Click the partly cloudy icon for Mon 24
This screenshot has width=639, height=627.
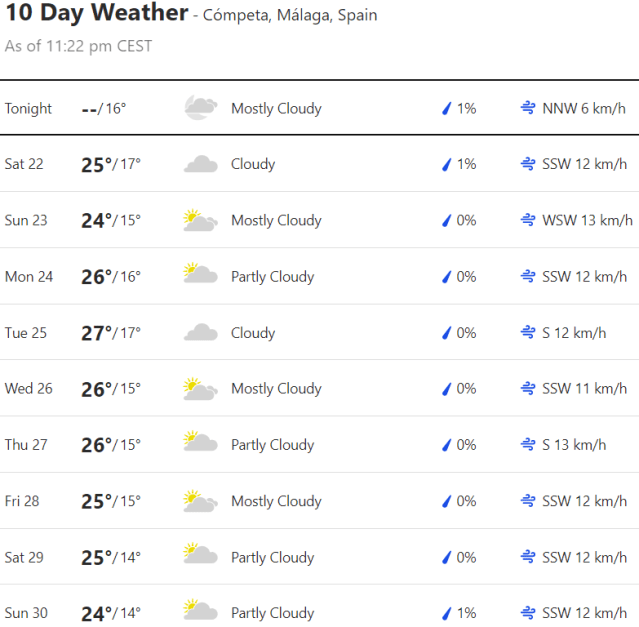(x=200, y=277)
